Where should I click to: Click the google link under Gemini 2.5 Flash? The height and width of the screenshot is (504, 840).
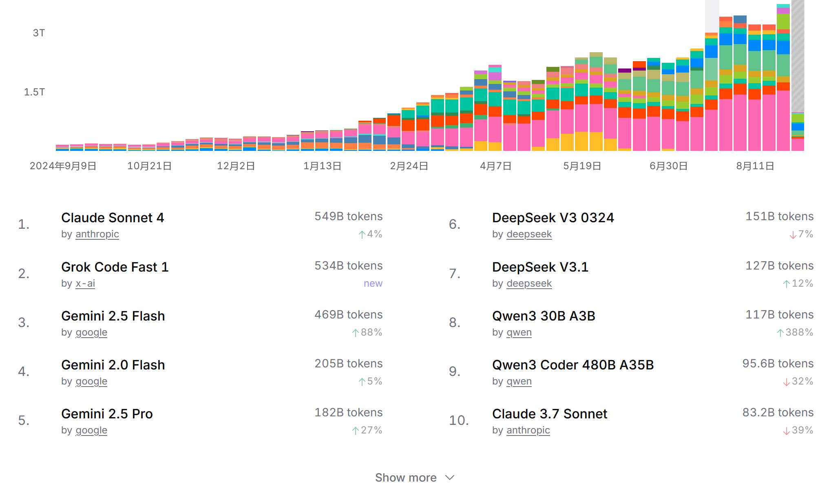[x=91, y=332]
